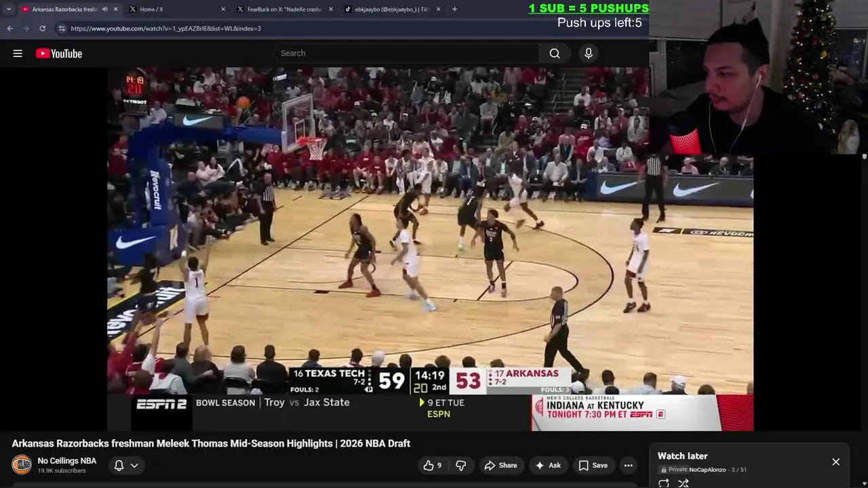Viewport: 868px width, 488px height.
Task: Go to YouTube home via the logo
Action: pos(59,54)
